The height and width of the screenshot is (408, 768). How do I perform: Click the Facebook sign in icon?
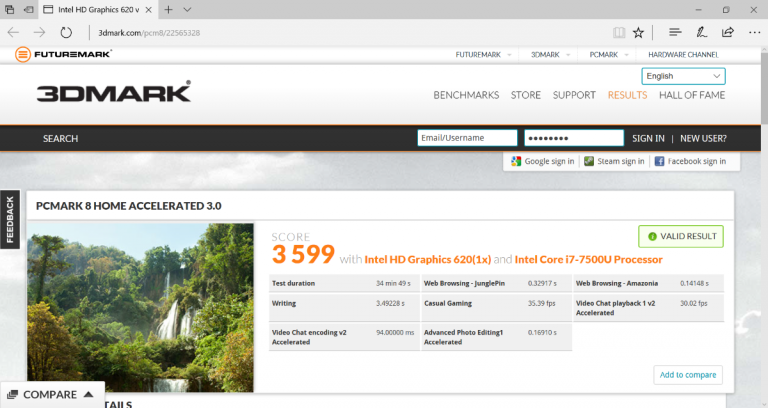[x=660, y=161]
